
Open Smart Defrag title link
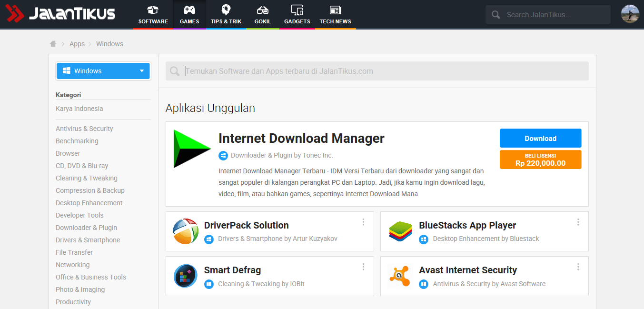233,270
